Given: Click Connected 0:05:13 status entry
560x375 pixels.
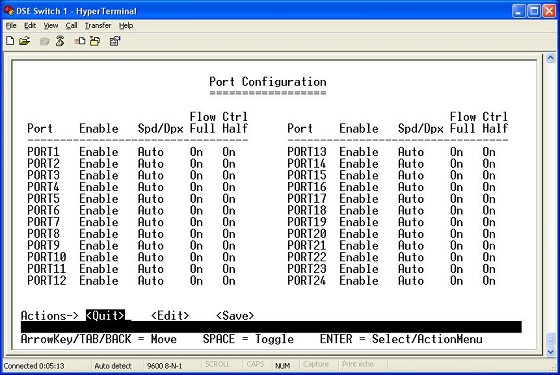Looking at the screenshot, I should (x=34, y=366).
